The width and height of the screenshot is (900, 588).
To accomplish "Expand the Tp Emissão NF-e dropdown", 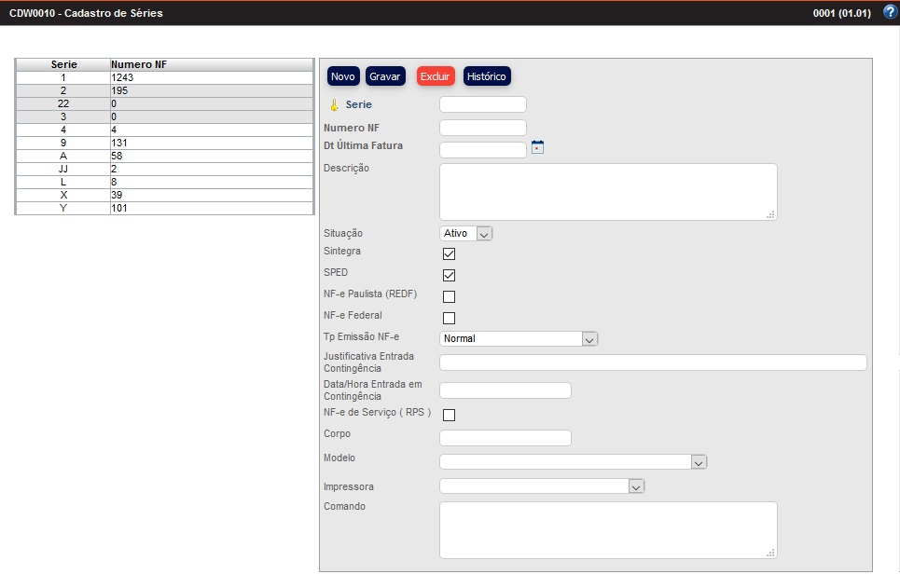I will [518, 339].
